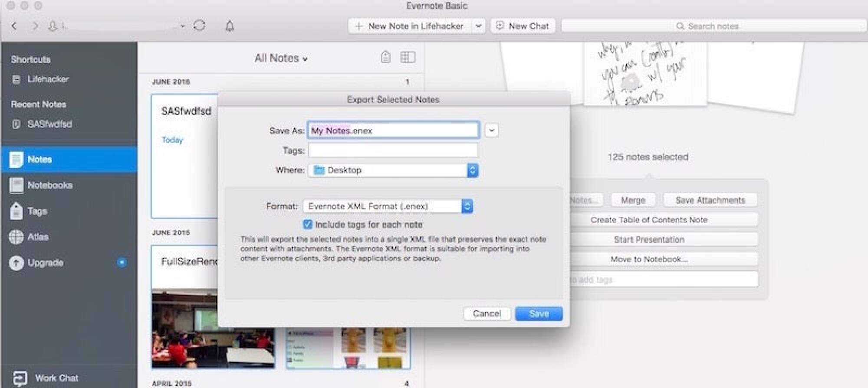
Task: Go back with the left arrow icon
Action: pos(14,26)
